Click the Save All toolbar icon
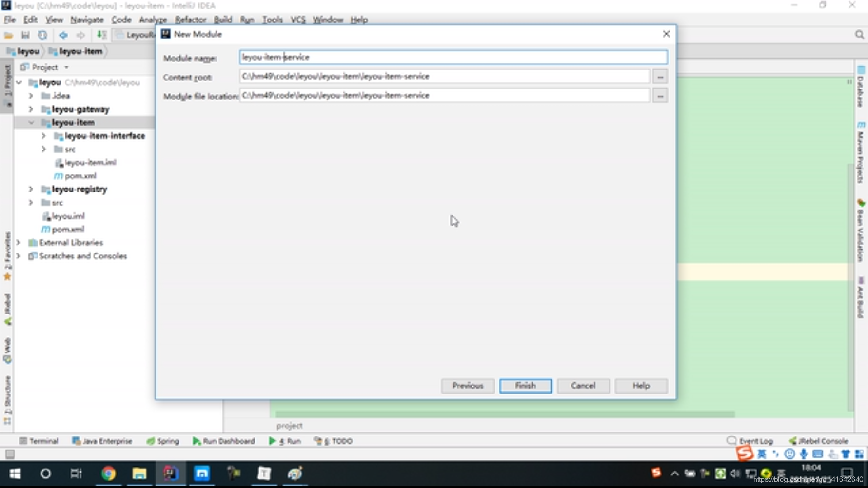 click(x=25, y=35)
